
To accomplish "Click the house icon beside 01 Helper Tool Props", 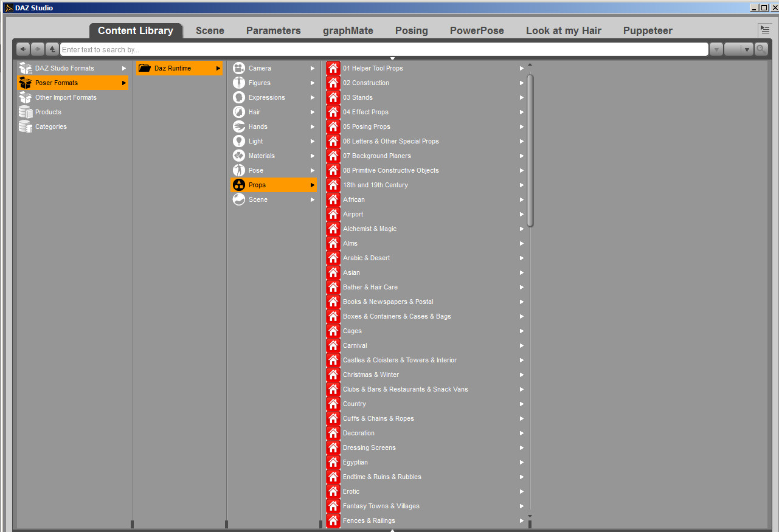I will click(333, 68).
